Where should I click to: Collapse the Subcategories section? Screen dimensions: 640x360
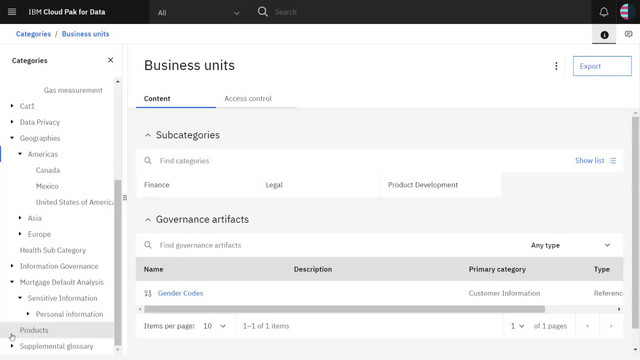pyautogui.click(x=148, y=135)
